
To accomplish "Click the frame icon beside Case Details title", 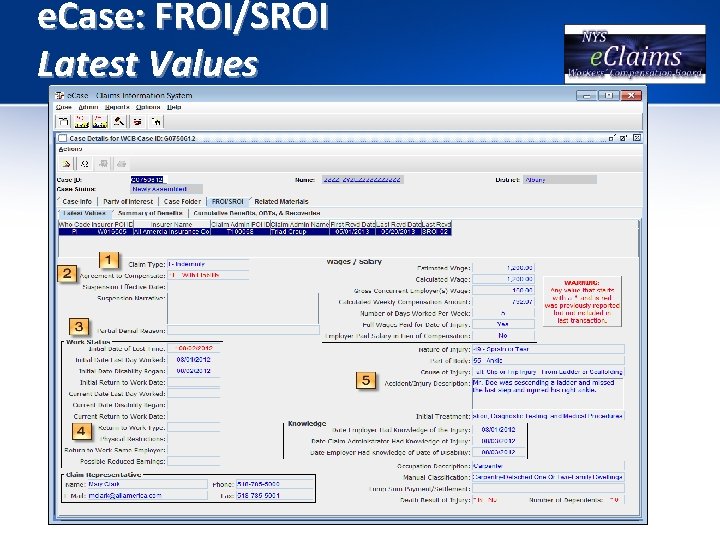I will coord(62,138).
